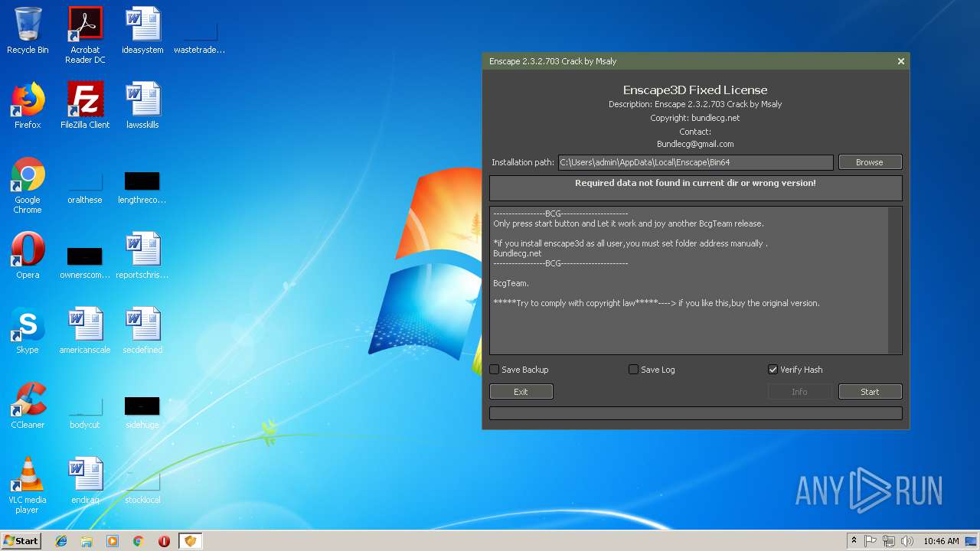The image size is (980, 551).
Task: Select the sidehuge desktop file
Action: click(142, 413)
